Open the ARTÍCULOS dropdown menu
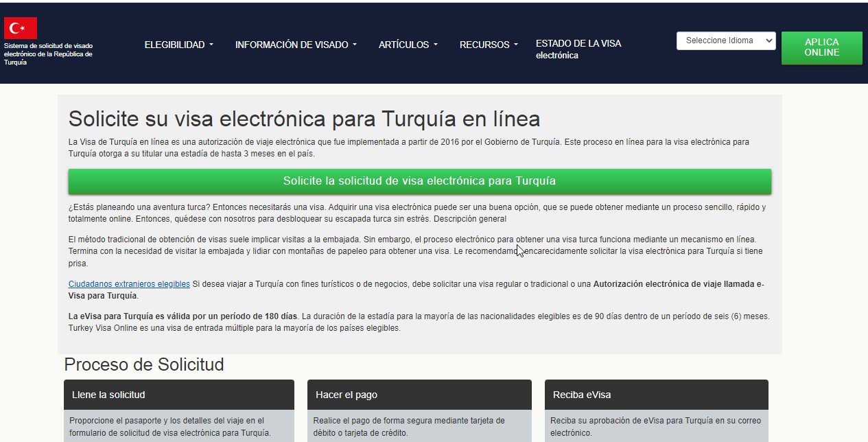This screenshot has width=868, height=442. coord(408,45)
